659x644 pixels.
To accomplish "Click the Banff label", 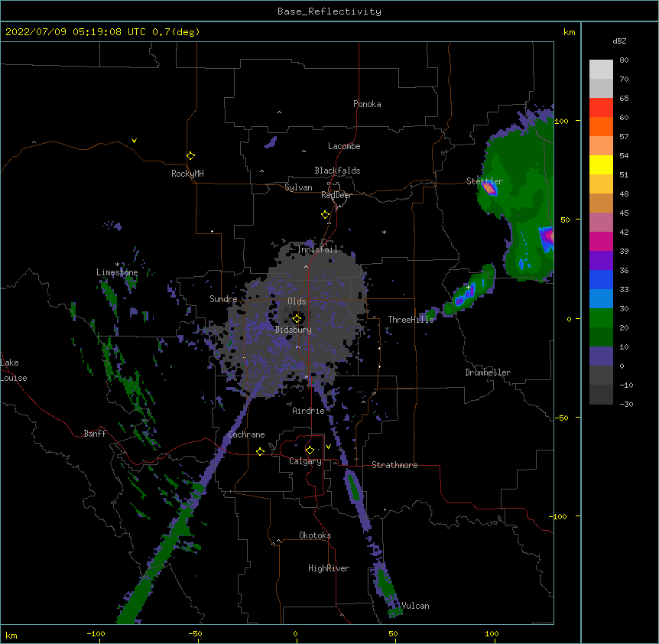I will tap(95, 434).
